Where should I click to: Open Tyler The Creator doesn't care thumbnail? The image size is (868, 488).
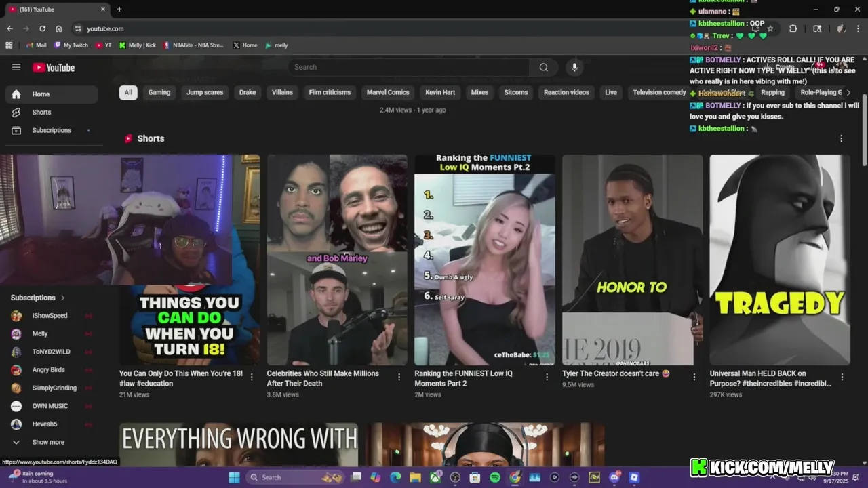[632, 260]
